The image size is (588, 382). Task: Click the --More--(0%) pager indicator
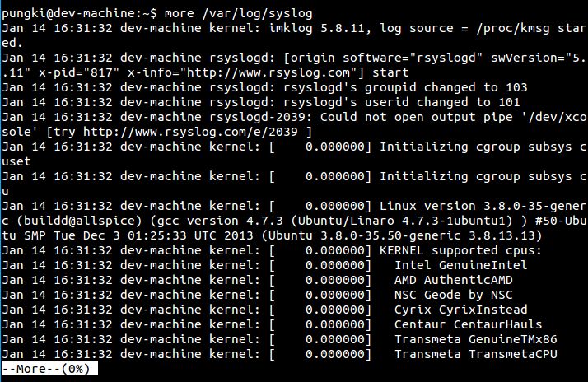click(x=49, y=369)
